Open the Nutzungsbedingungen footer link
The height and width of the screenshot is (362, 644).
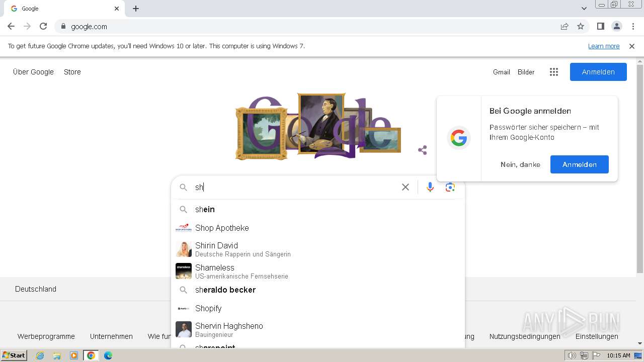525,336
